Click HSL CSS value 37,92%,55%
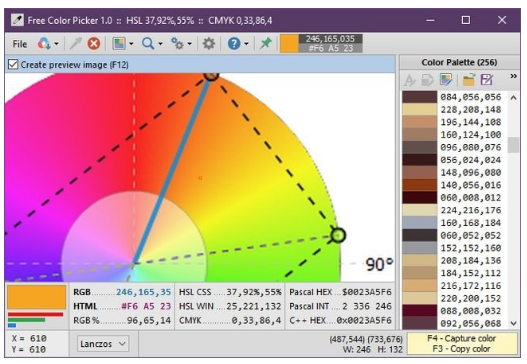 (x=254, y=292)
